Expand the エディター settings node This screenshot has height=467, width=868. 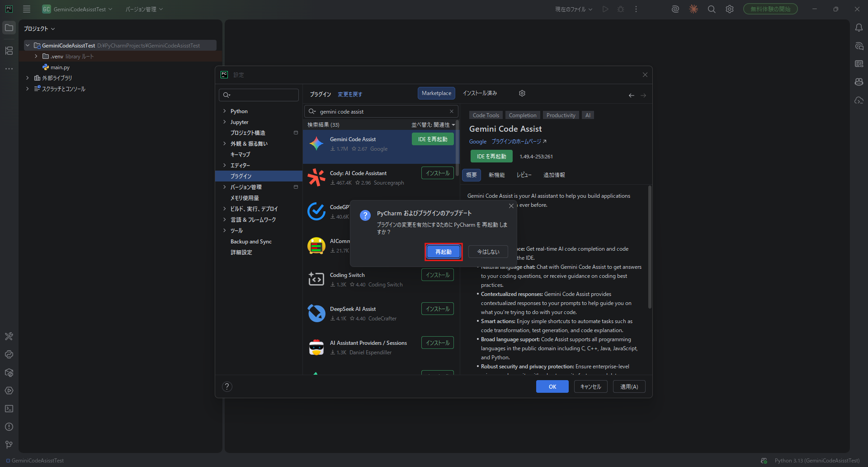click(224, 166)
